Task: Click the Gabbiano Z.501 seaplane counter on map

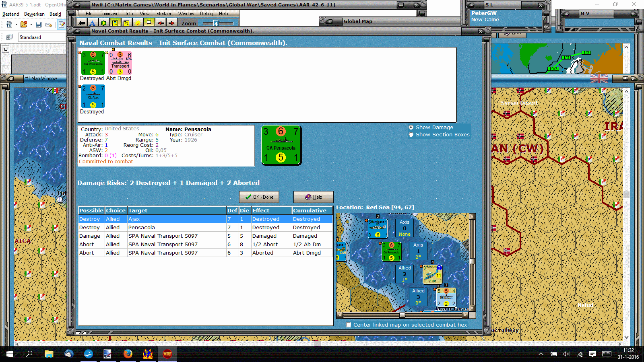Action: 432,274
